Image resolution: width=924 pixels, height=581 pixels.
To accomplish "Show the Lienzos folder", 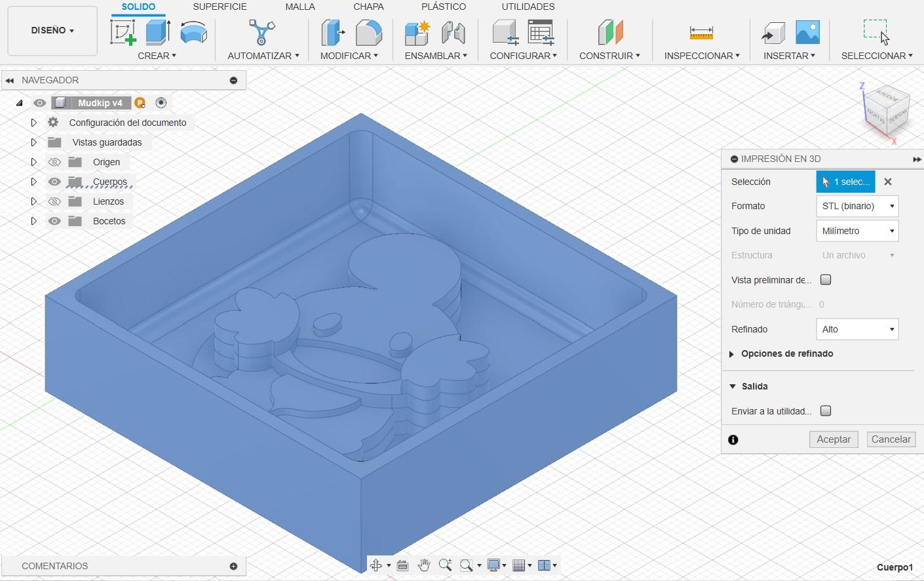I will pos(54,201).
